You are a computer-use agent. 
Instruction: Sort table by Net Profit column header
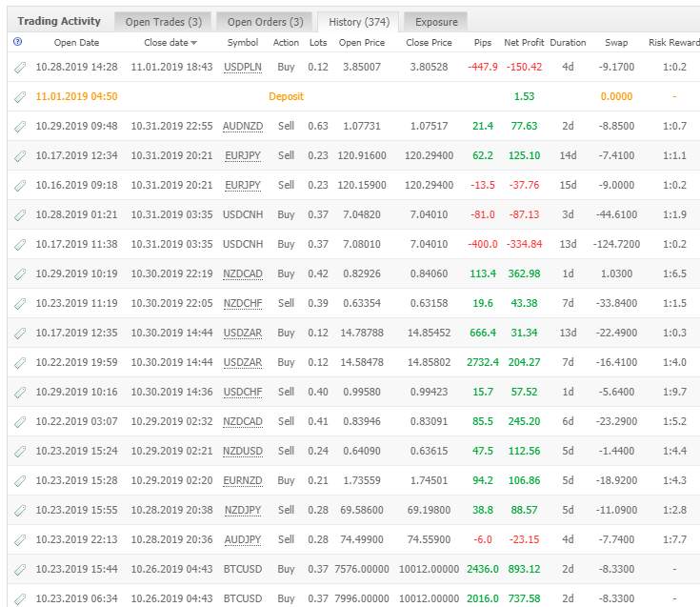524,43
